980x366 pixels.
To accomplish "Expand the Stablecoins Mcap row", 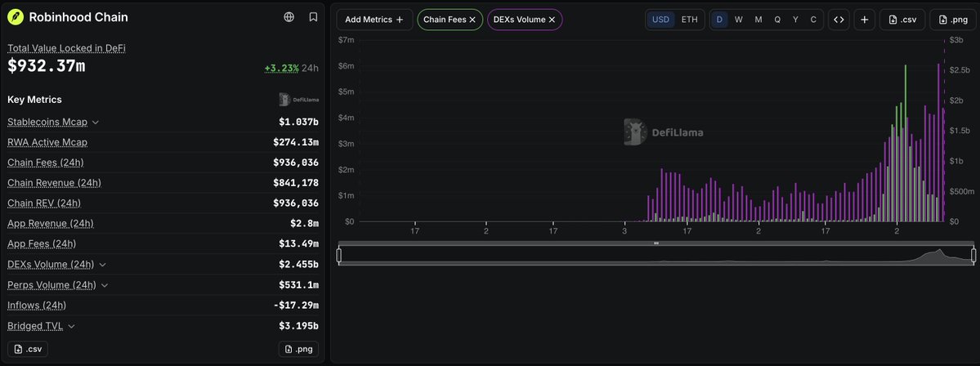I will [x=96, y=123].
